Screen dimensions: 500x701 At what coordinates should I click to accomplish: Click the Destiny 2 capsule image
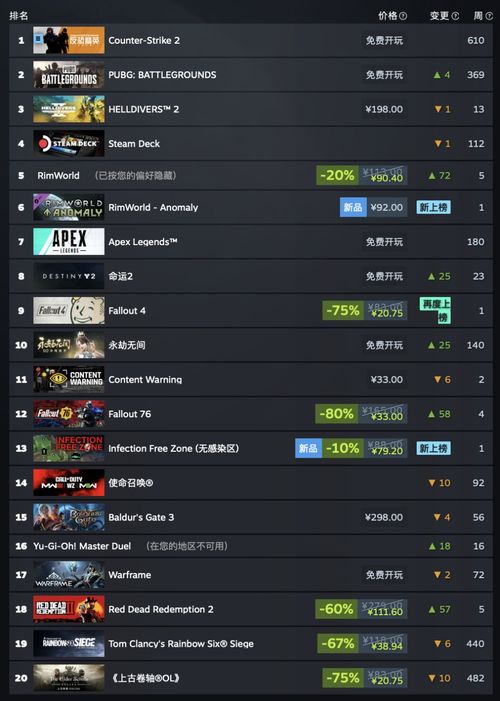[69, 276]
